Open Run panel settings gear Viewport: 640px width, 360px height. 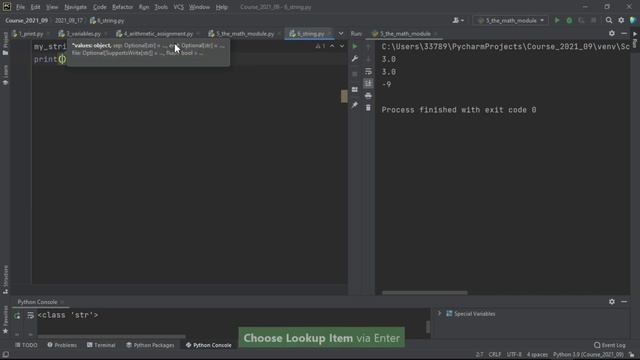(x=611, y=33)
